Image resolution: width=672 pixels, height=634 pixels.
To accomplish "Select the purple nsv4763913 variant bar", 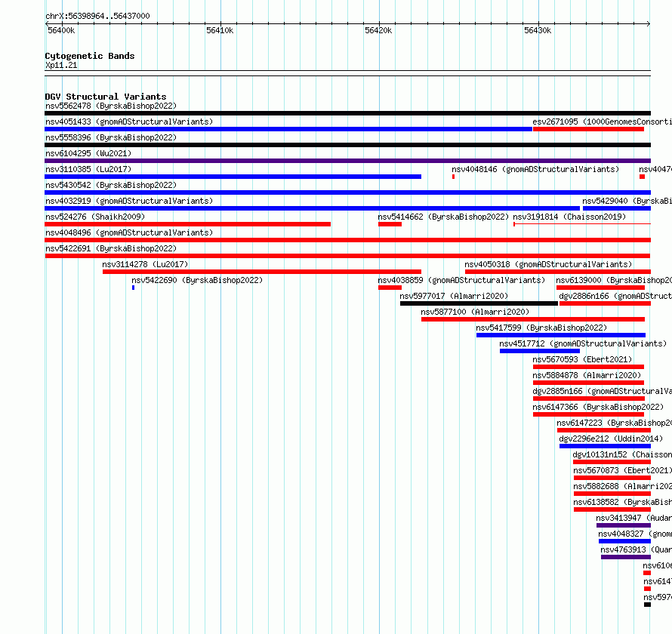I will [626, 557].
